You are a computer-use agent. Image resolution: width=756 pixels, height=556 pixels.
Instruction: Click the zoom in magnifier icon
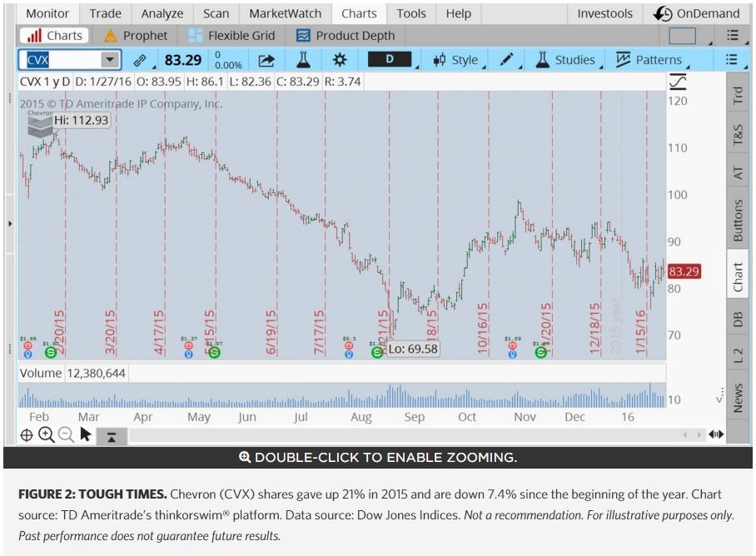47,435
